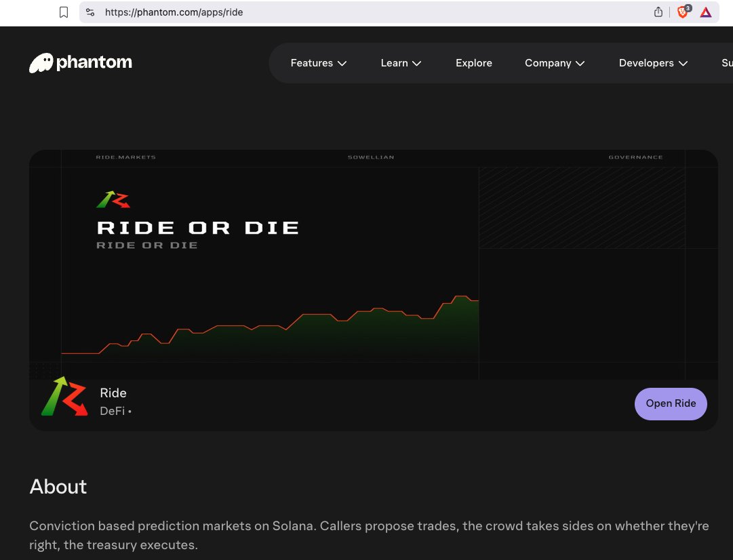
Task: Click the Phantom ghost logo
Action: [x=41, y=62]
